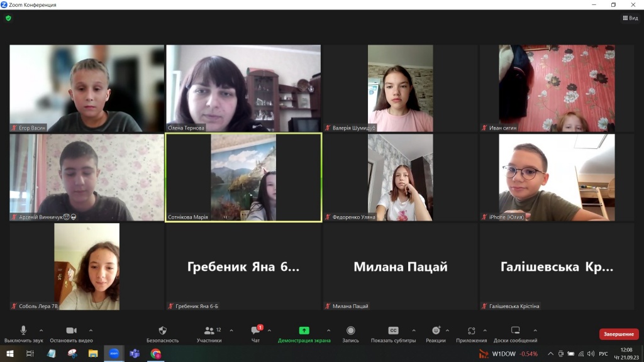
Task: Open the Чат chat panel
Action: click(256, 331)
